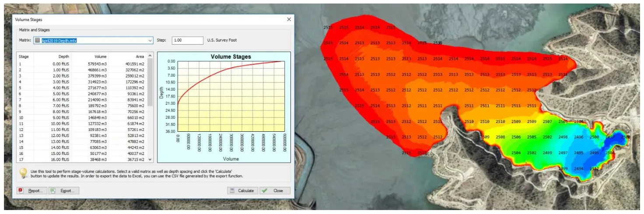Open the Matrix dropdown showing April2019 Depth.mtx
Viewport: 644px width, 214px height.
click(x=94, y=40)
